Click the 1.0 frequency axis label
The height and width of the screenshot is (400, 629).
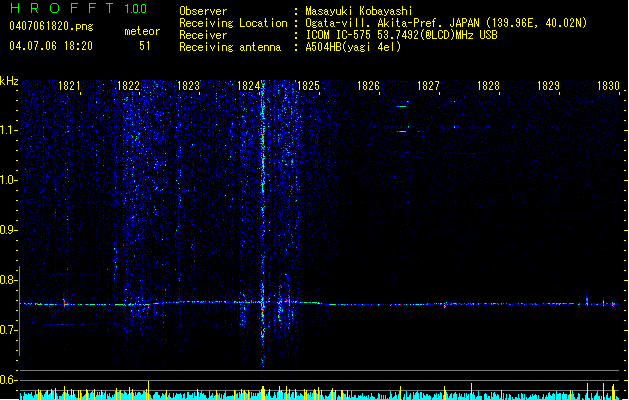[9, 180]
